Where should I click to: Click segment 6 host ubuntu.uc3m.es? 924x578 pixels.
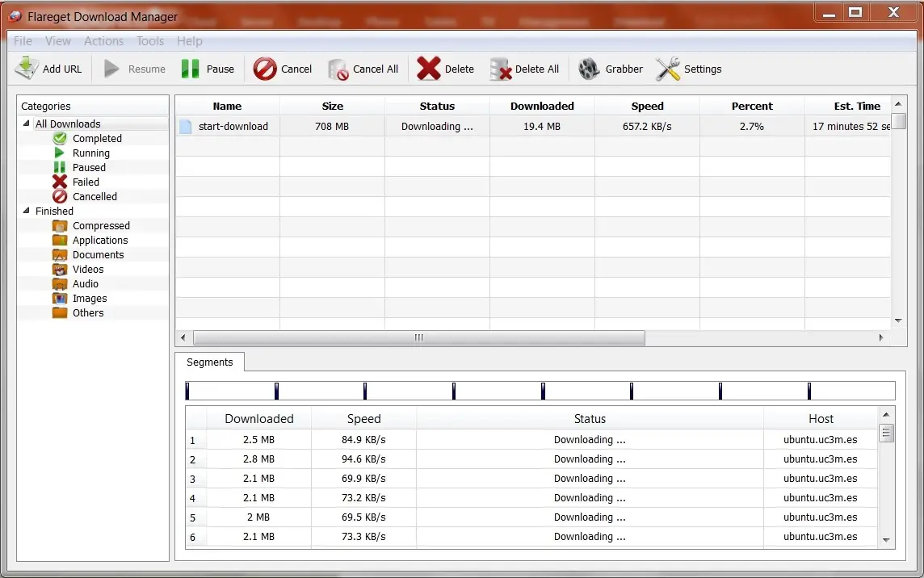[821, 536]
